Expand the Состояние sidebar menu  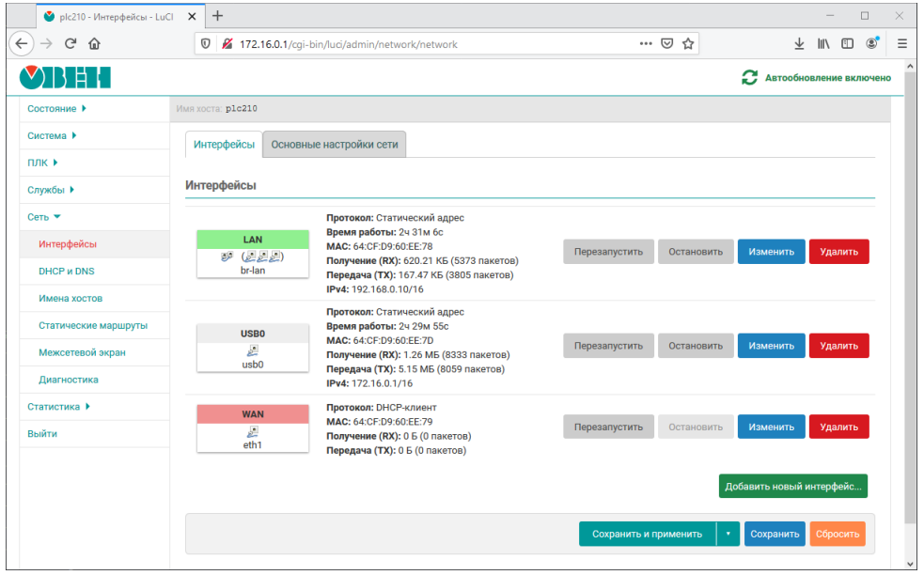pyautogui.click(x=56, y=109)
